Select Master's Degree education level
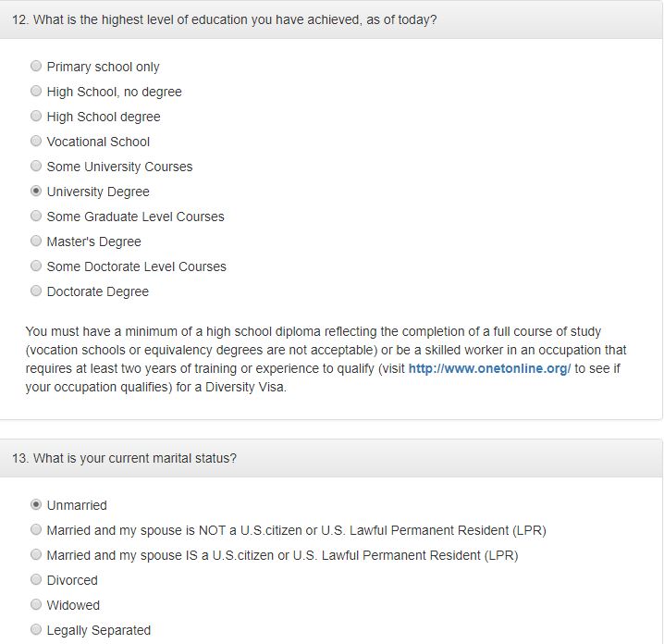This screenshot has width=664, height=644. 36,241
